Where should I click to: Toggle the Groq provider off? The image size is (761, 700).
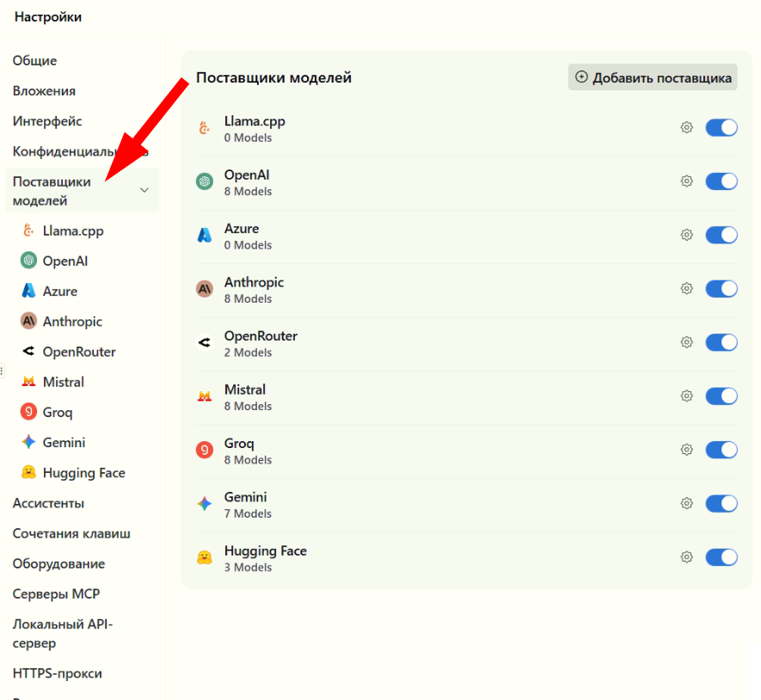[721, 450]
